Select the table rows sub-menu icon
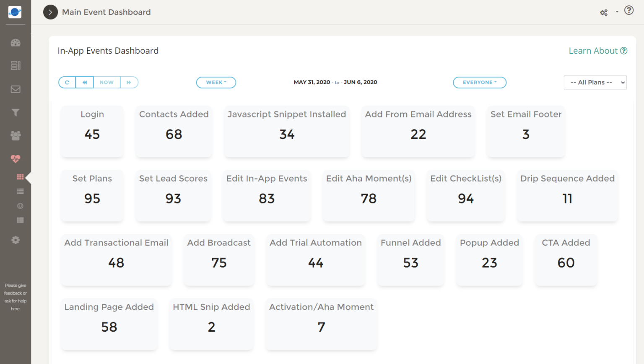The height and width of the screenshot is (364, 644). tap(20, 220)
